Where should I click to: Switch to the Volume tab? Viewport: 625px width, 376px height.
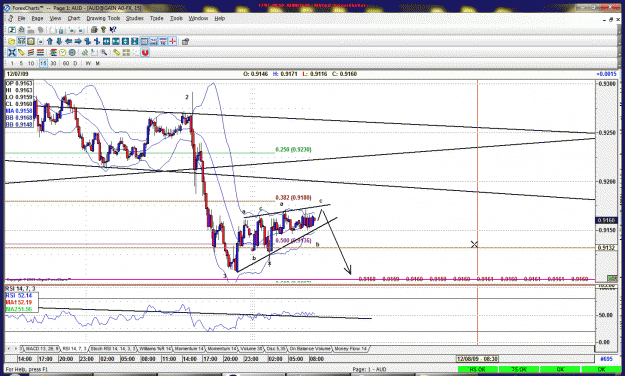tap(251, 348)
